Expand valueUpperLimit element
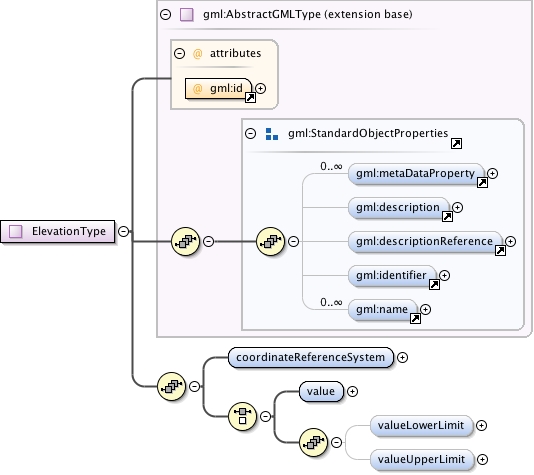The height and width of the screenshot is (475, 534). coord(482,459)
